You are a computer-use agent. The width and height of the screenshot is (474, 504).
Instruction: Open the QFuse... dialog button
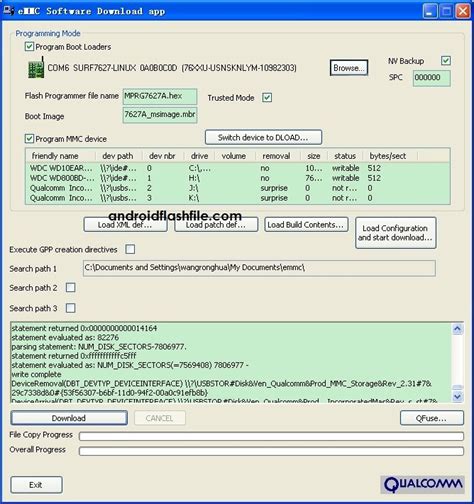432,418
